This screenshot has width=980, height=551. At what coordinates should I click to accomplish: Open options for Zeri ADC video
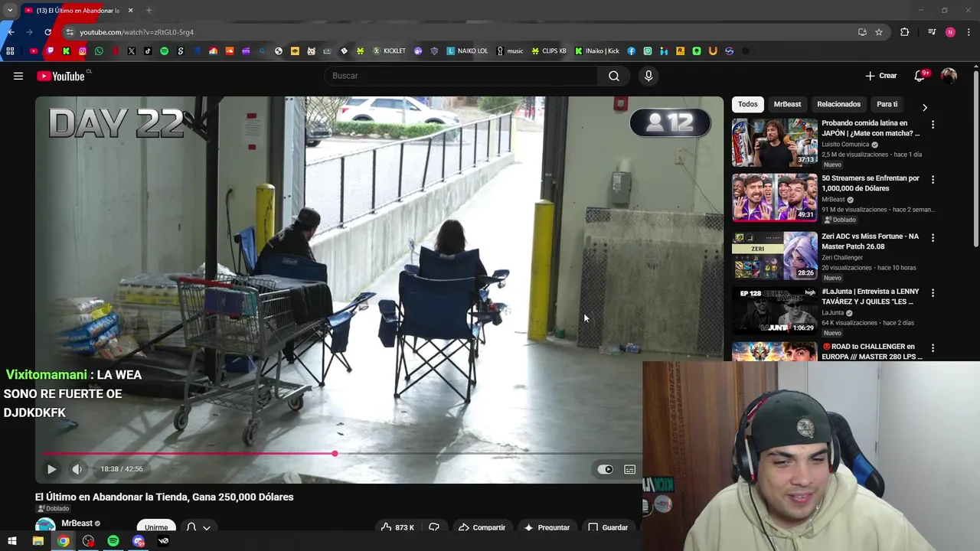[933, 237]
